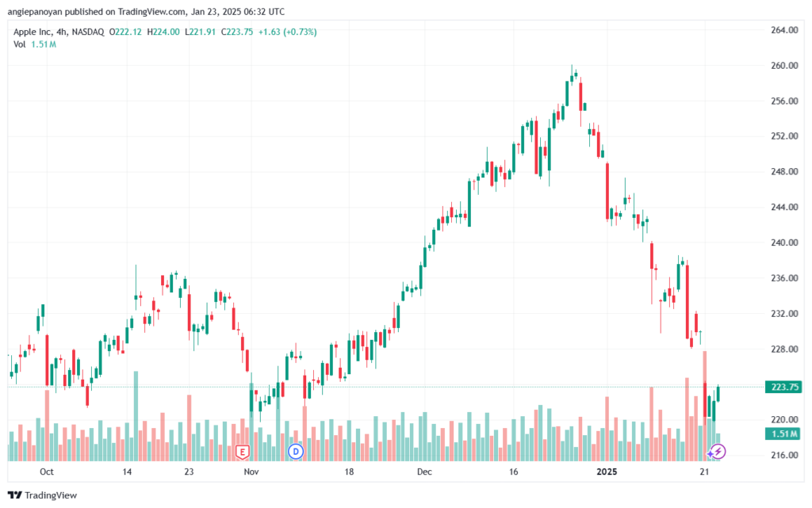The width and height of the screenshot is (812, 508).
Task: Click the green 1.51 M volume tag
Action: pyautogui.click(x=784, y=434)
